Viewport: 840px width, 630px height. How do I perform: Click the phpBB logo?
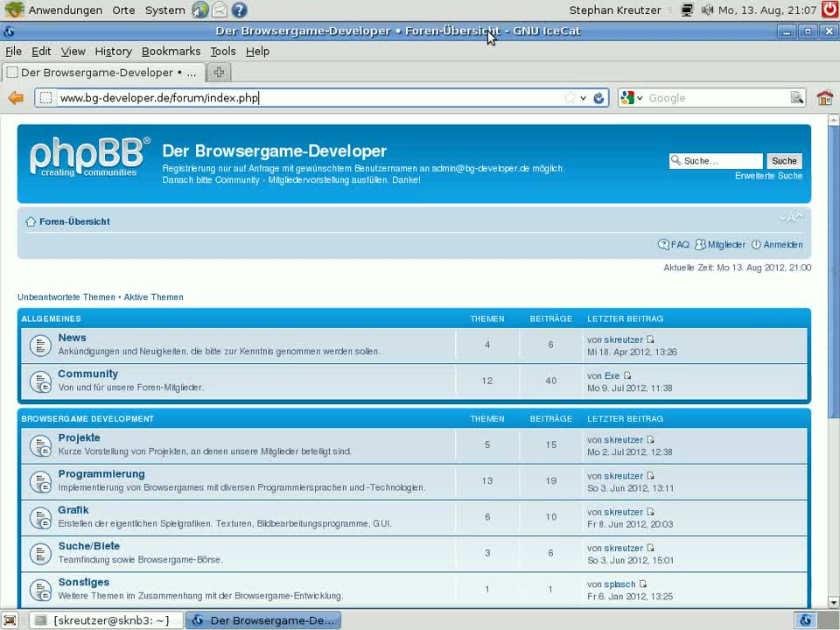point(89,157)
